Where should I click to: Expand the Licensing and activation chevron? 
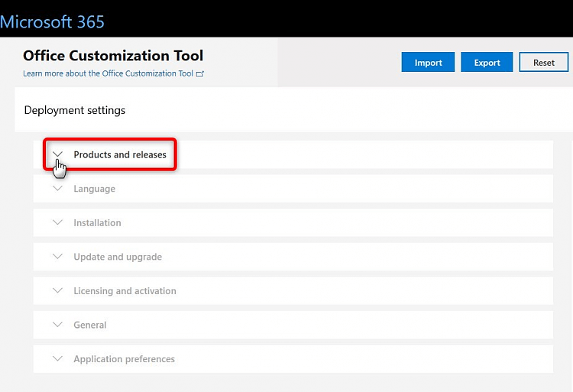pyautogui.click(x=58, y=290)
